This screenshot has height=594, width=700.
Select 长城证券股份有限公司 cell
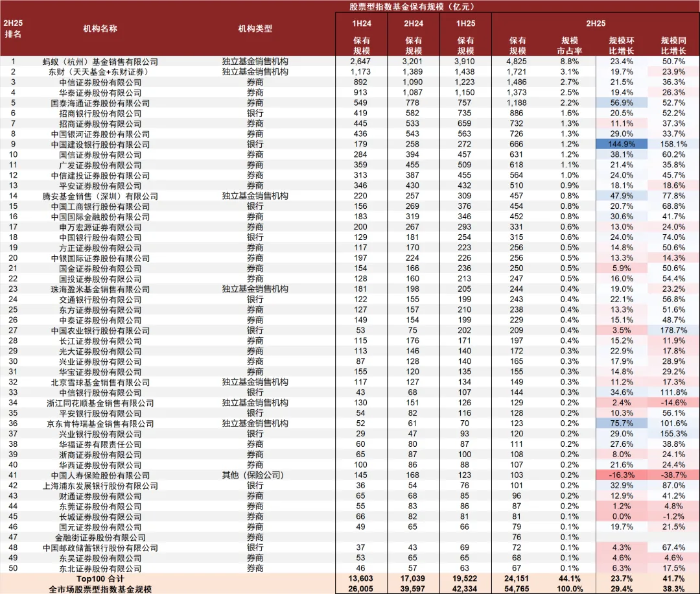pyautogui.click(x=100, y=517)
